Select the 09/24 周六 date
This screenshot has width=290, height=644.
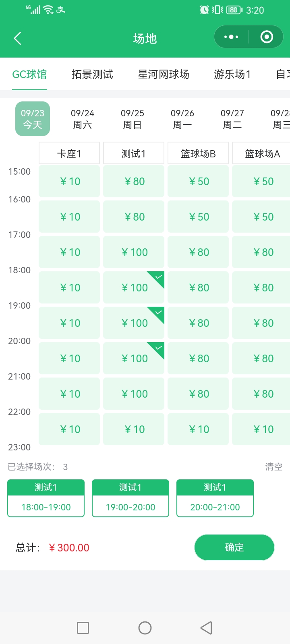(x=83, y=119)
